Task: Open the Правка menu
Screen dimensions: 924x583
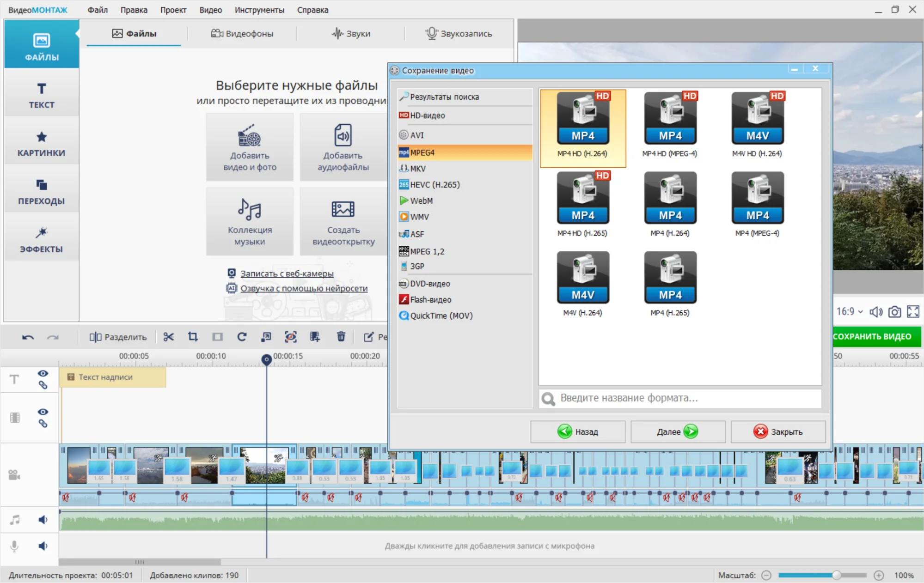Action: [134, 10]
